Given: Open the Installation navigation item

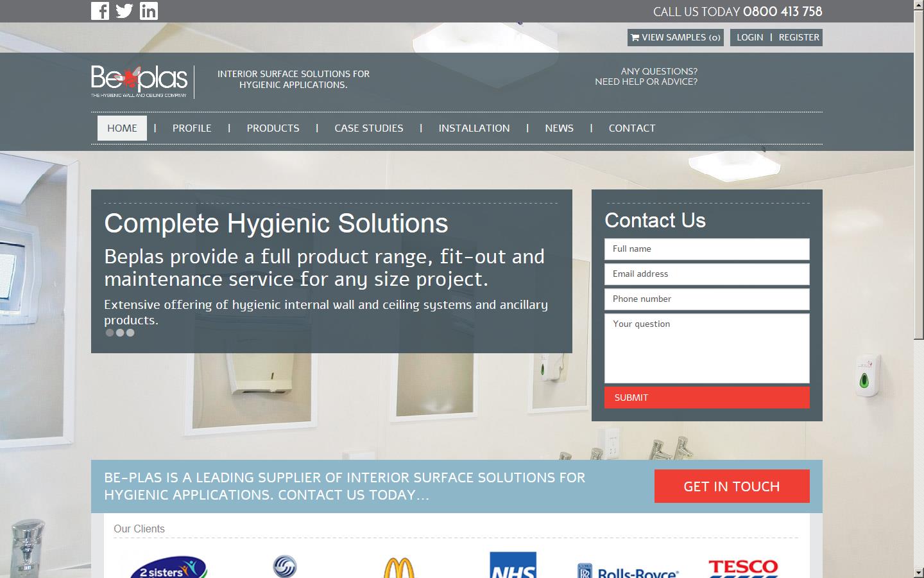Looking at the screenshot, I should (474, 128).
